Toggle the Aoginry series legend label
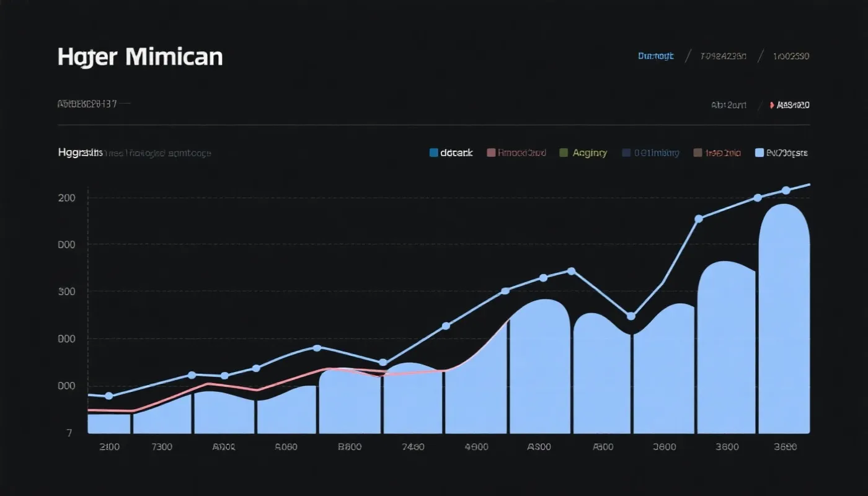 pos(590,153)
